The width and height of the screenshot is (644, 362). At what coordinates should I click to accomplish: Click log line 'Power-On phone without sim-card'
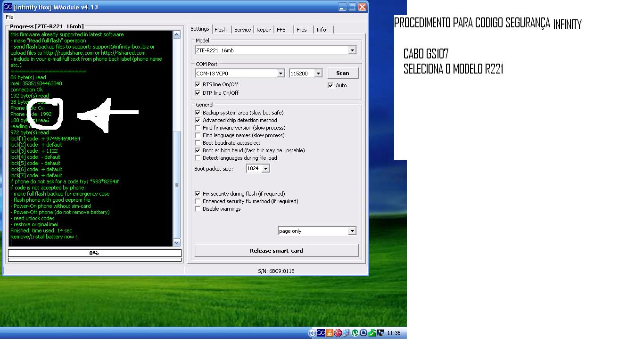50,206
